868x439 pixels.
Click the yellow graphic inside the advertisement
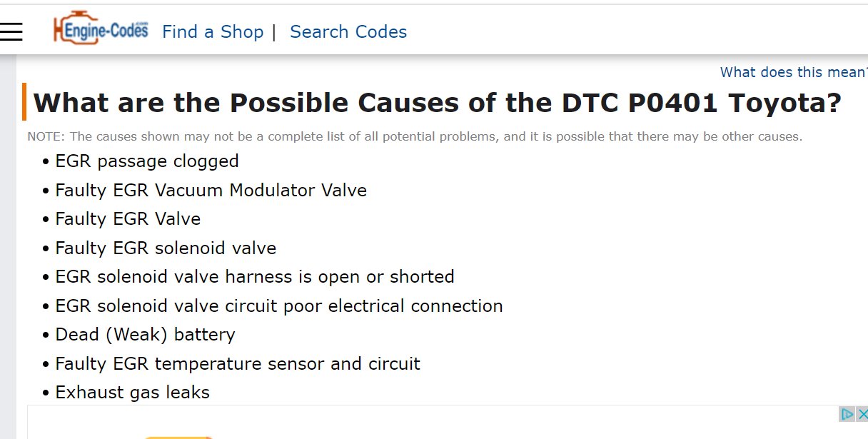[178, 435]
